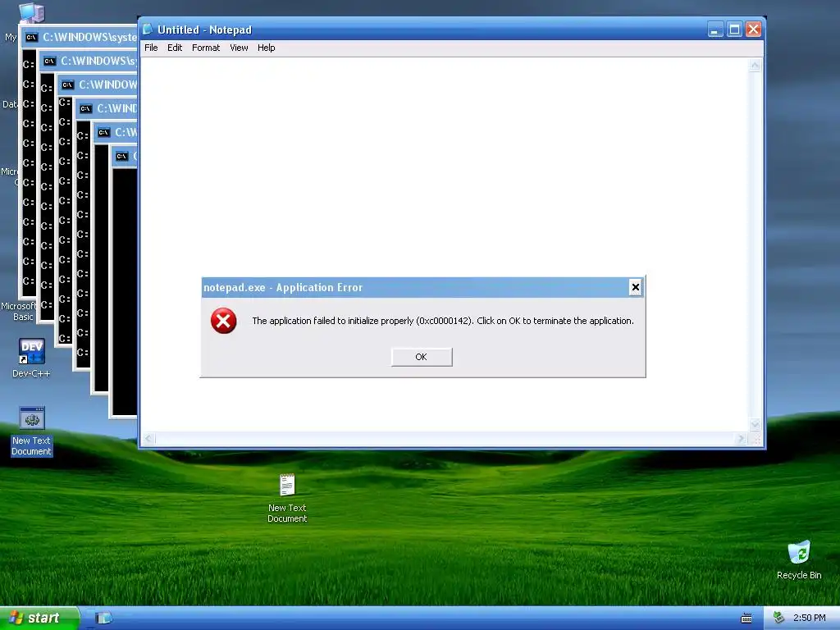Open the Windows start menu
The width and height of the screenshot is (840, 630).
pyautogui.click(x=39, y=619)
